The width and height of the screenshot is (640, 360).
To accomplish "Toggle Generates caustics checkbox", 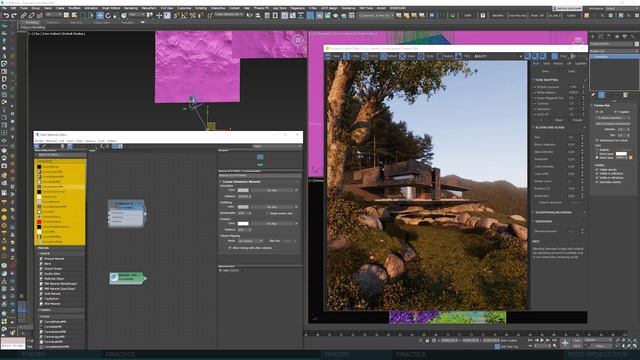I will tap(597, 182).
